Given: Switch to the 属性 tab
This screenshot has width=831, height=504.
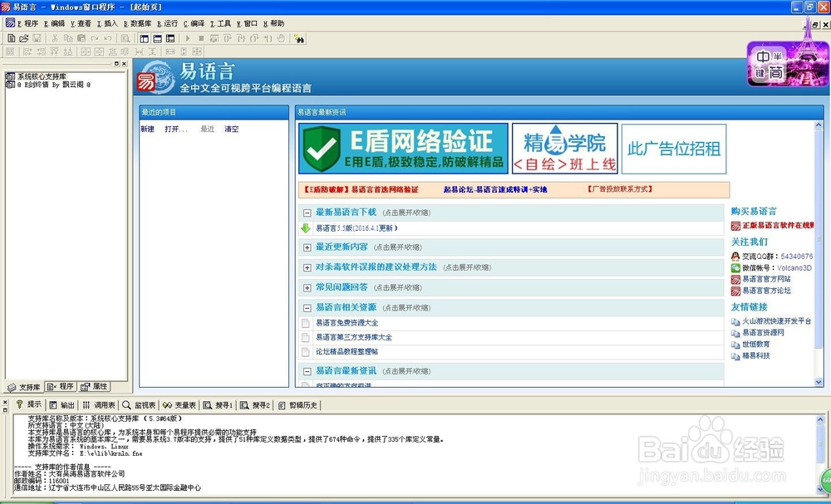Looking at the screenshot, I should (95, 386).
